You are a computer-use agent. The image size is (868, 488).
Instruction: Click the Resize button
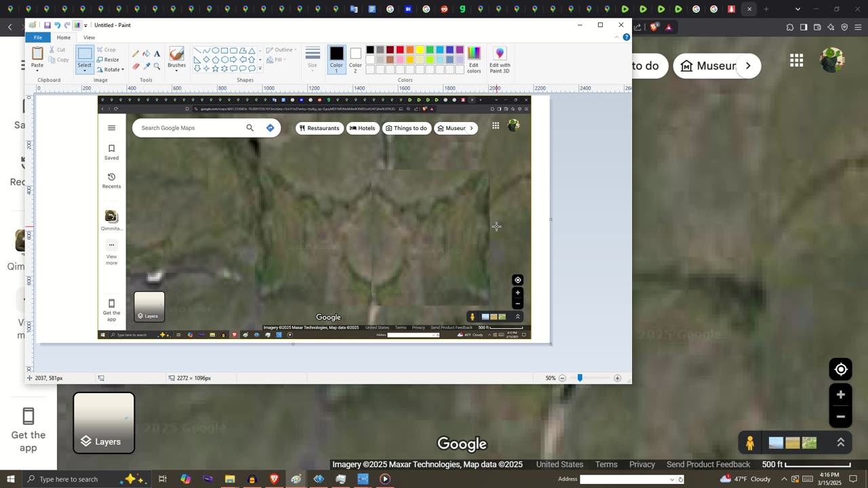(108, 60)
